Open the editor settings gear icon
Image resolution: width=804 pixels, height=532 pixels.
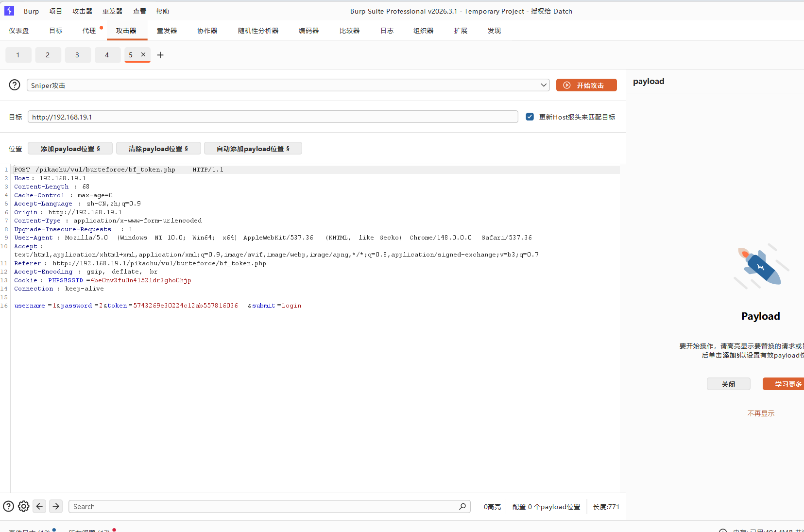coord(24,506)
